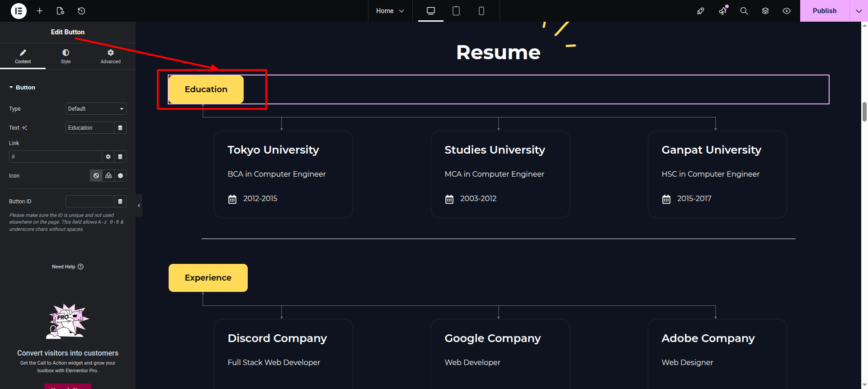Expand the Publish options arrow

click(x=859, y=11)
